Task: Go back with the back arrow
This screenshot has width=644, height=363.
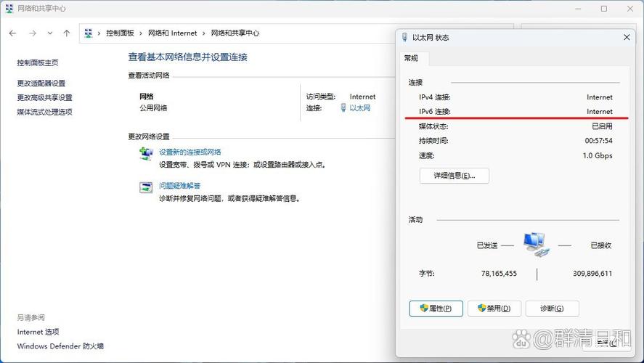Action: click(13, 33)
